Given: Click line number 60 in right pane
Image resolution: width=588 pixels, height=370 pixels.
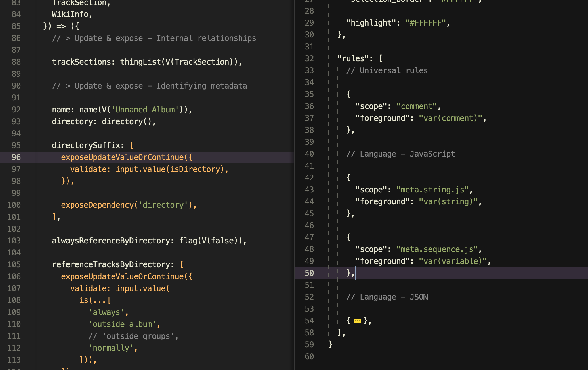Looking at the screenshot, I should coord(309,356).
